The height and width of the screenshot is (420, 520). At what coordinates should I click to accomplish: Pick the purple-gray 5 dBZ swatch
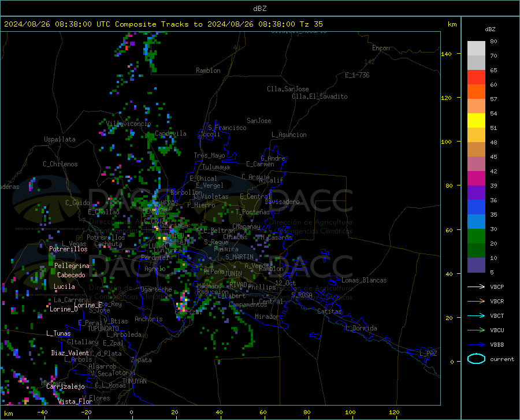point(476,265)
